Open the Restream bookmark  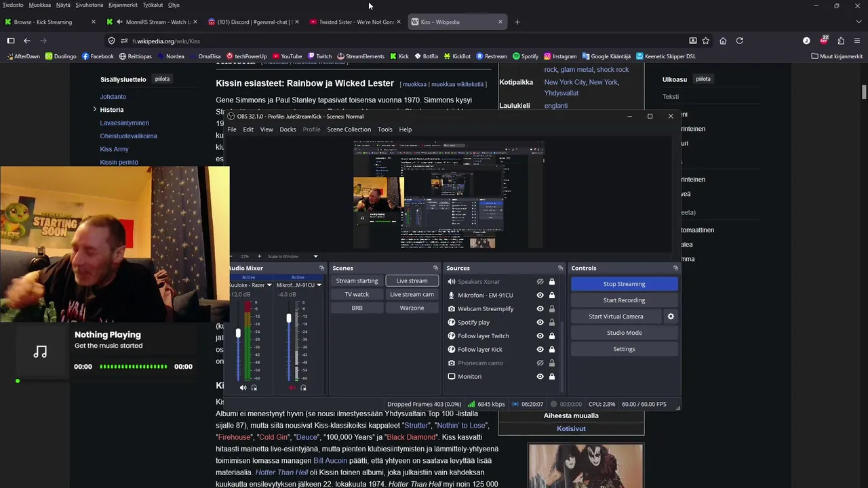pos(492,56)
